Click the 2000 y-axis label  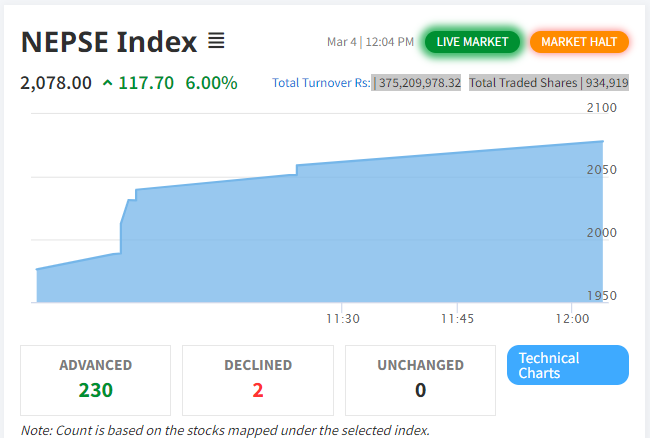[601, 232]
